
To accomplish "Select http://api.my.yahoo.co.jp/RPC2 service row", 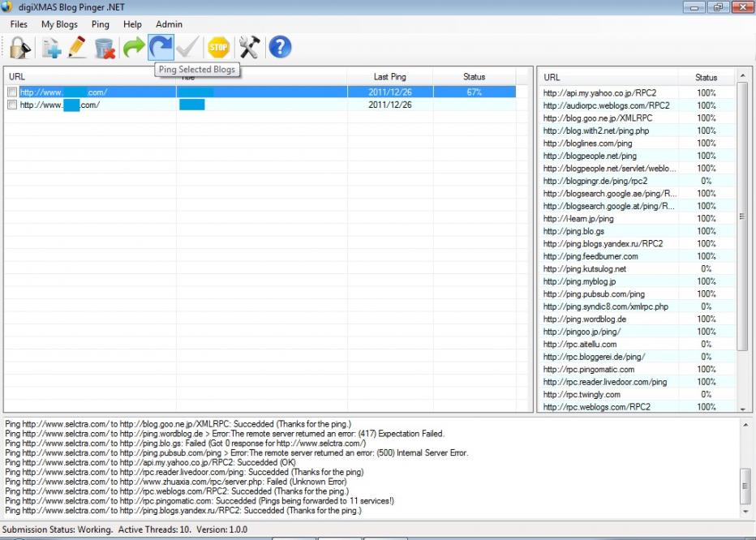I will click(x=637, y=92).
